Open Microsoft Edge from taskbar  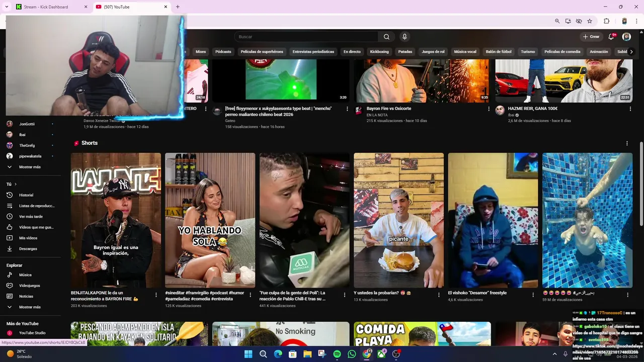278,354
